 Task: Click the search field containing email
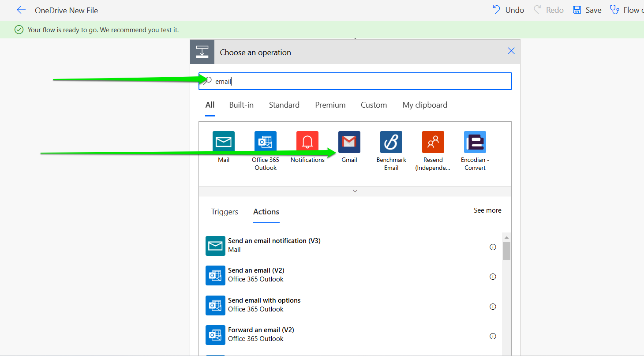(355, 81)
